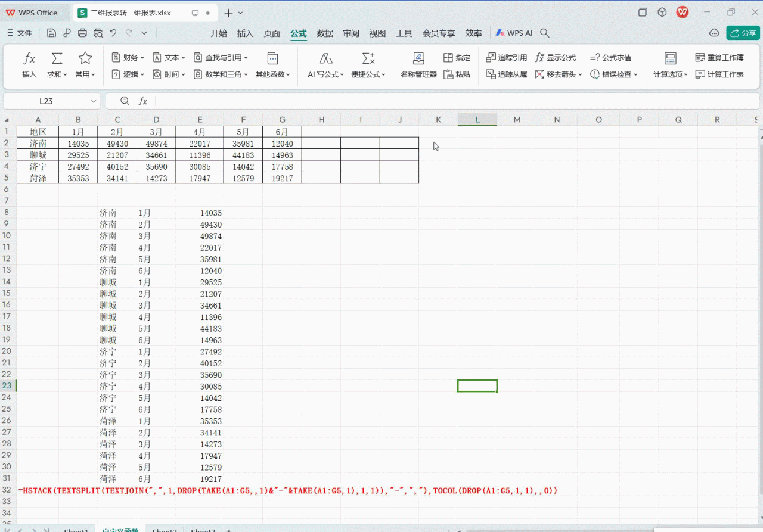Select the 聊城 cell in row 3
The image size is (763, 532).
38,155
